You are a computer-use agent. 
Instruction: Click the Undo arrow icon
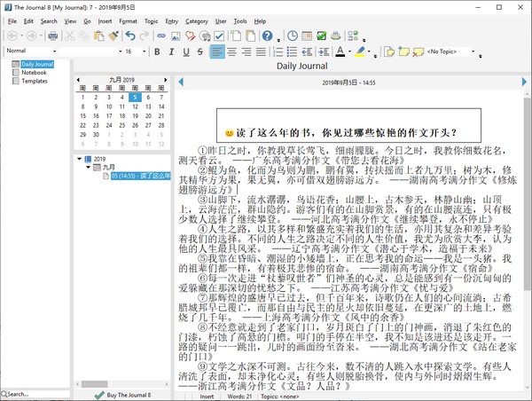point(130,36)
